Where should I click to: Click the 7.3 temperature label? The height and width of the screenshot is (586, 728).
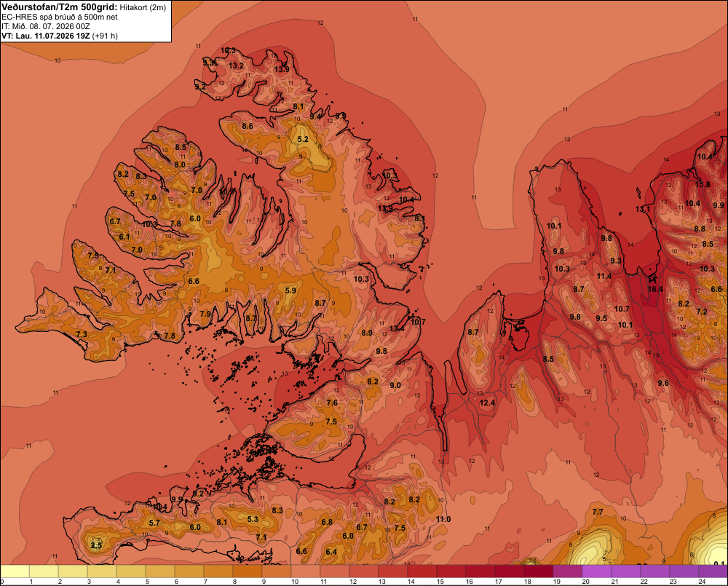click(82, 334)
